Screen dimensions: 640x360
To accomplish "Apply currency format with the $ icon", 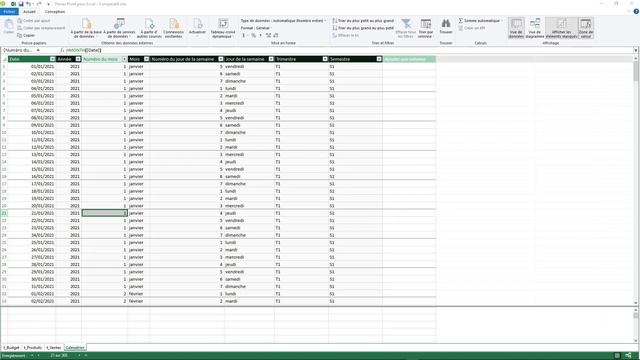I will [244, 36].
